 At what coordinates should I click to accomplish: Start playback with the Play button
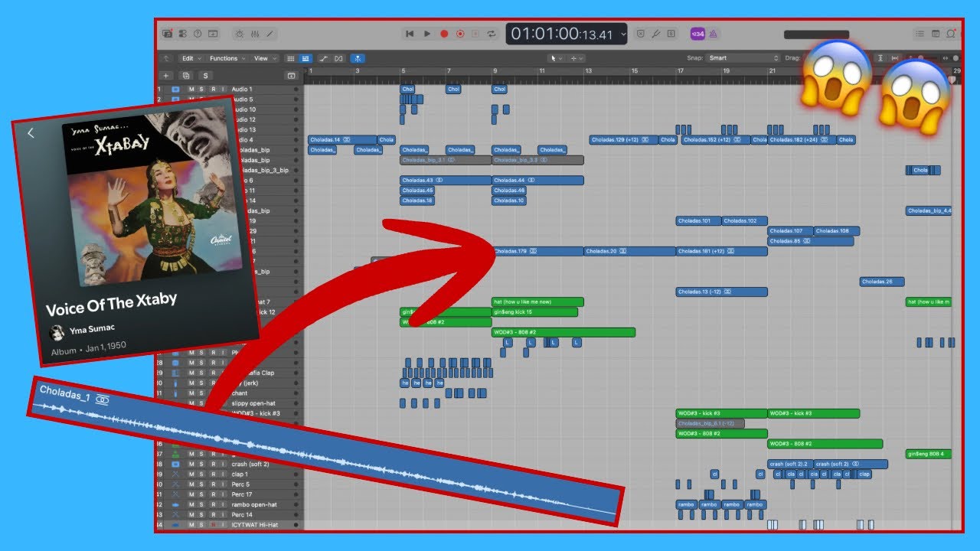427,34
